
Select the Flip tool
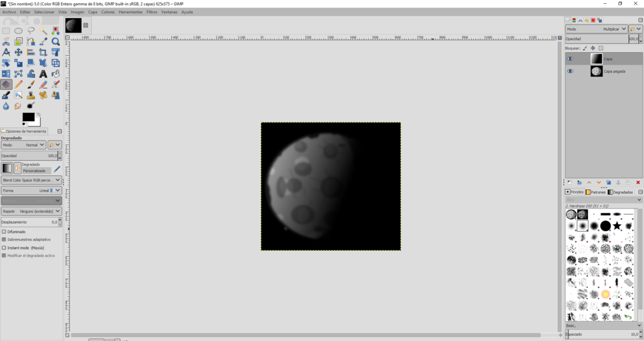[6, 74]
